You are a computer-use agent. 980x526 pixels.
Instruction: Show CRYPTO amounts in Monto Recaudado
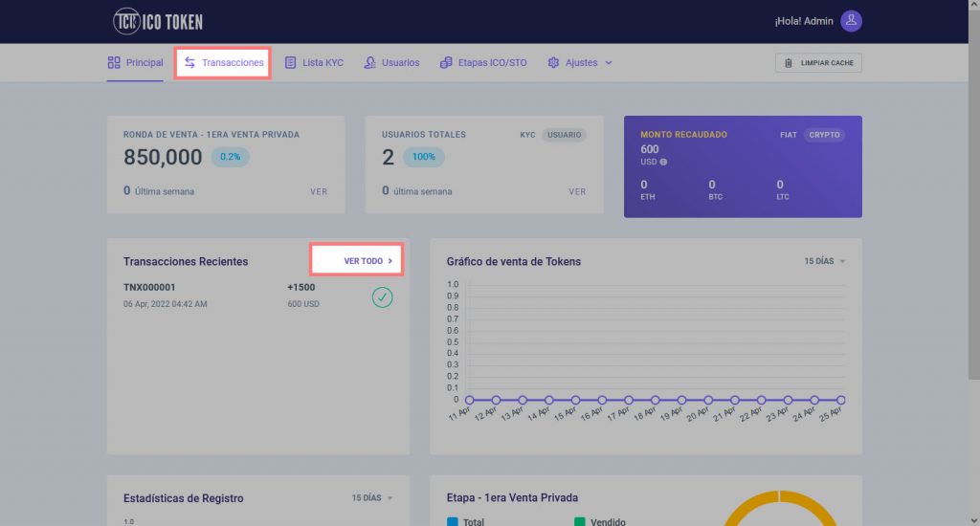(824, 135)
